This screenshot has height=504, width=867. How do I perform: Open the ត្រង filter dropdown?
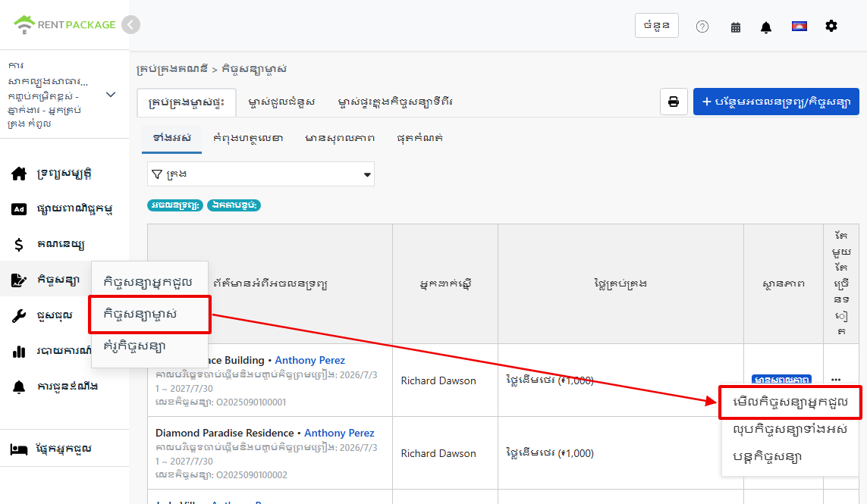pos(261,174)
